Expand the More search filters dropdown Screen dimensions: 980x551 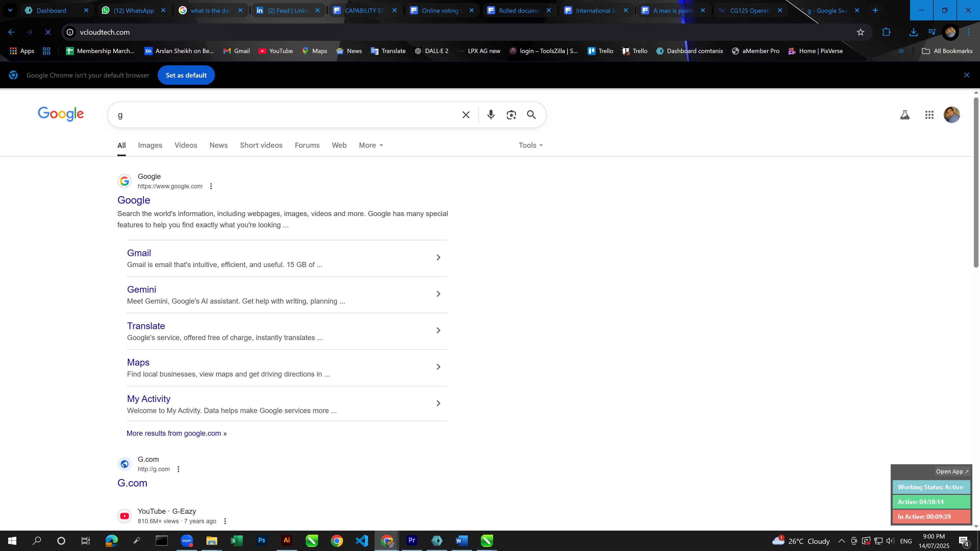(371, 145)
